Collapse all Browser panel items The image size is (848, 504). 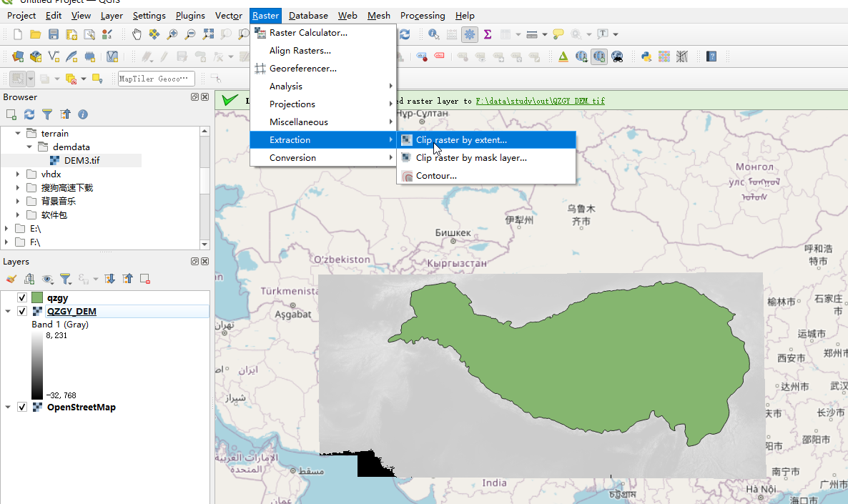pyautogui.click(x=65, y=114)
